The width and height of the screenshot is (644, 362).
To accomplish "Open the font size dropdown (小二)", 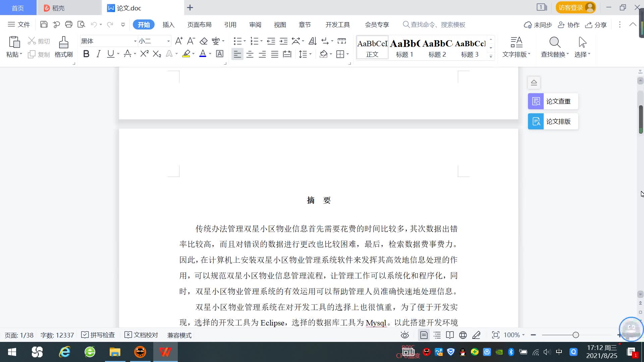I will 168,41.
